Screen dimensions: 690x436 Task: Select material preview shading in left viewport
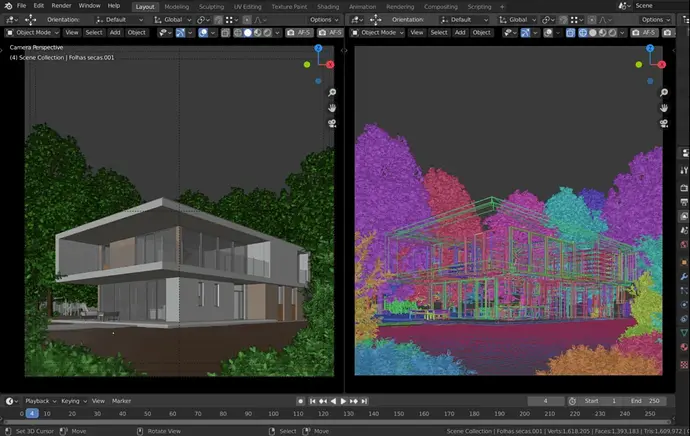click(x=257, y=33)
